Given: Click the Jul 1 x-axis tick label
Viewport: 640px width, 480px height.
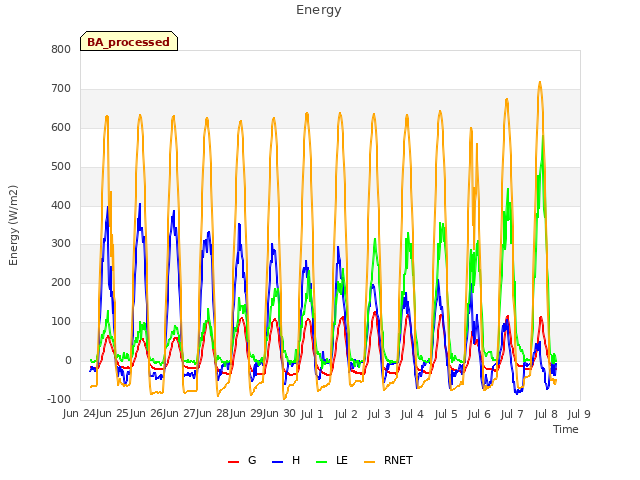Looking at the screenshot, I should (312, 414).
